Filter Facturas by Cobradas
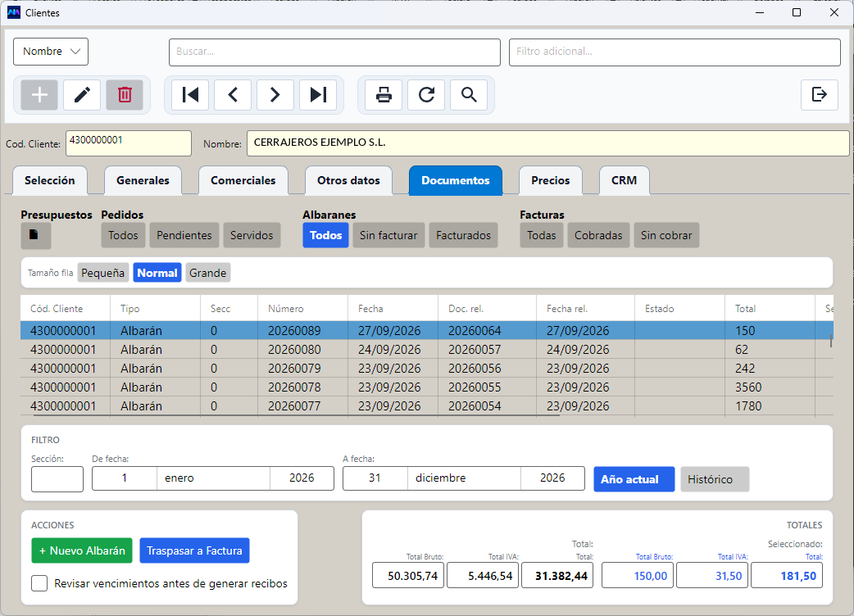This screenshot has width=854, height=616. click(598, 235)
